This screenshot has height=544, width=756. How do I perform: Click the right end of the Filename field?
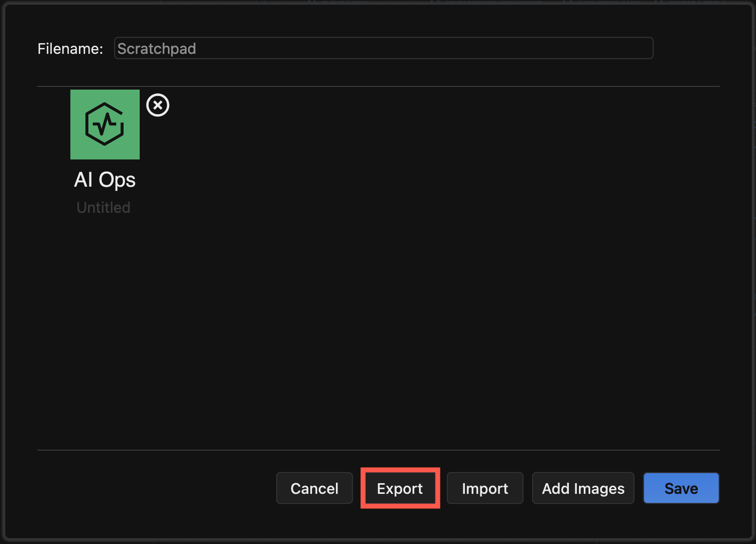pyautogui.click(x=640, y=49)
